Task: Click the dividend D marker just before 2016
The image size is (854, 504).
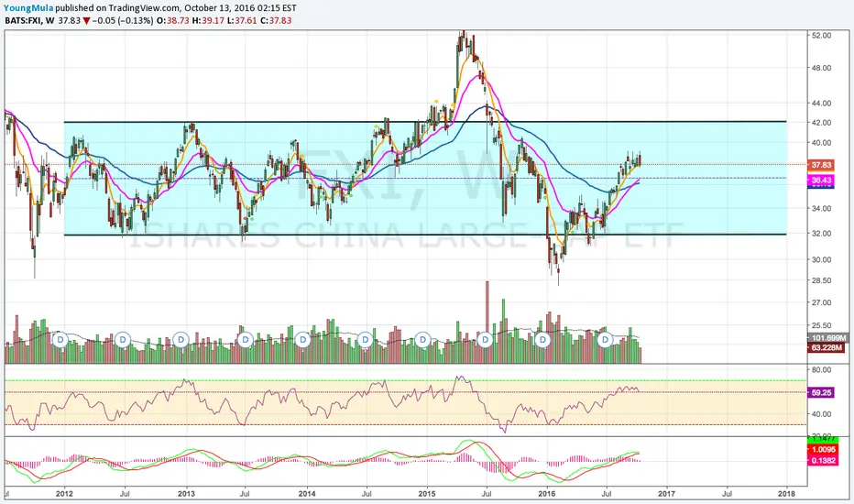Action: [542, 340]
